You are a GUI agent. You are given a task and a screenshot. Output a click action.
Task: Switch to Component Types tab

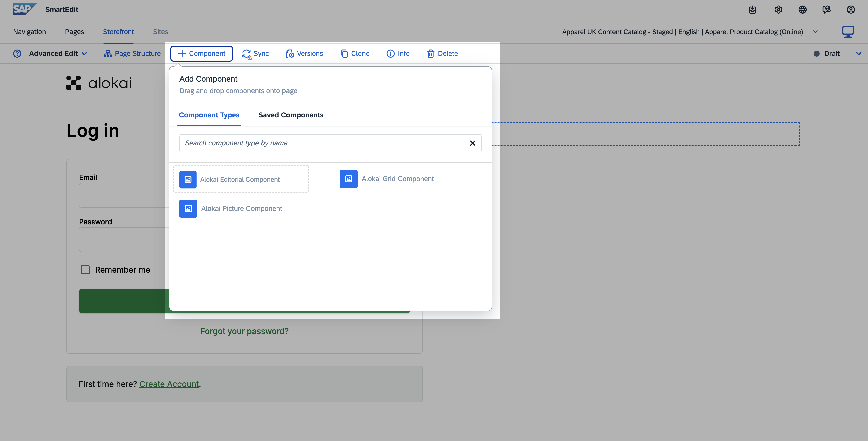[x=209, y=115]
